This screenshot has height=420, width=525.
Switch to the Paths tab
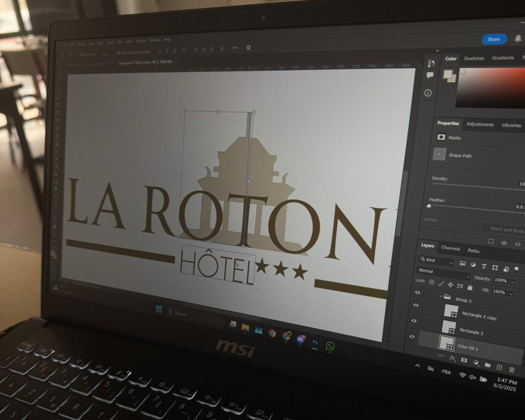pyautogui.click(x=473, y=251)
